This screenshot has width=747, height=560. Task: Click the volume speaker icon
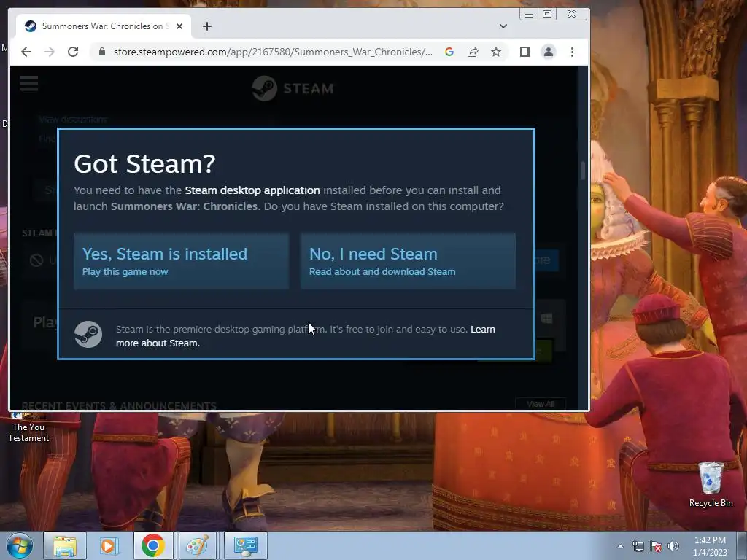tap(673, 546)
